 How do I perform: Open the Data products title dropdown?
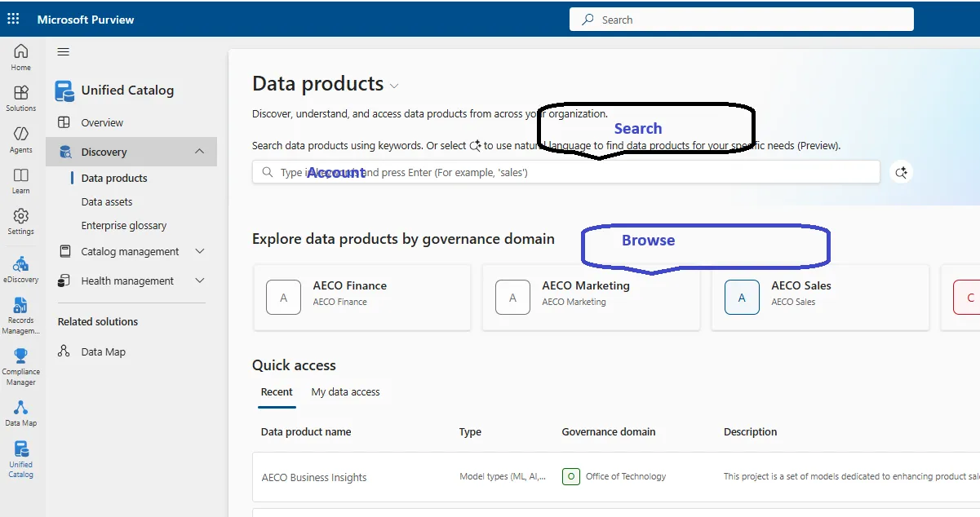[394, 86]
